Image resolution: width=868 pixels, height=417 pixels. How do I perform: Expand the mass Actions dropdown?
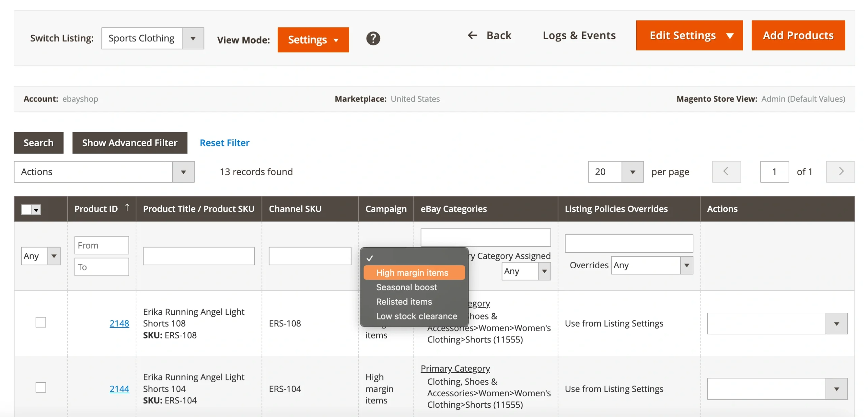pos(183,172)
